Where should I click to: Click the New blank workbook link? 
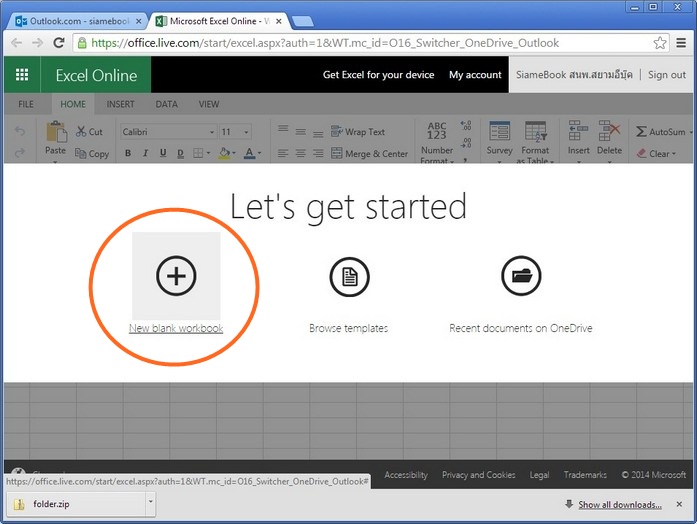coord(176,328)
